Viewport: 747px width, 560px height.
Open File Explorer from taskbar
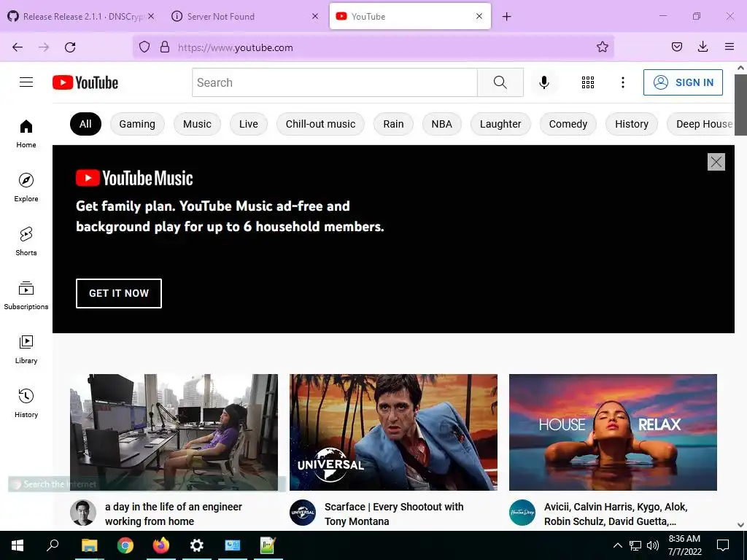[89, 545]
